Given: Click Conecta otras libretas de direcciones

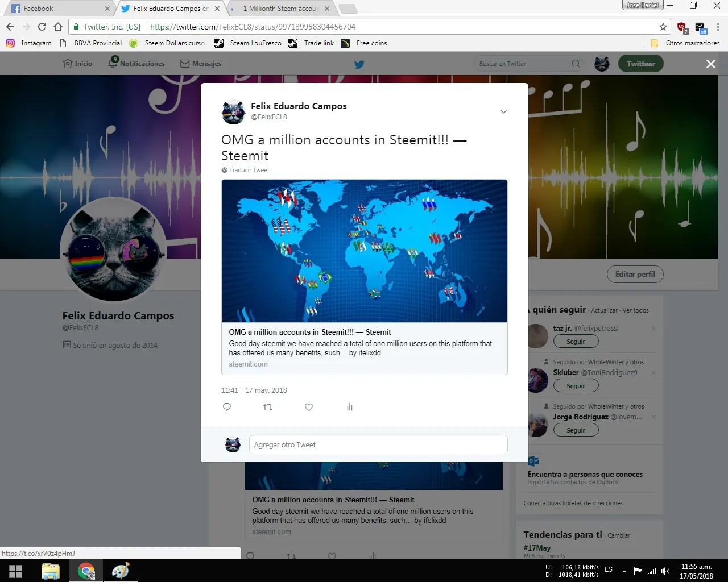Looking at the screenshot, I should pyautogui.click(x=573, y=503).
